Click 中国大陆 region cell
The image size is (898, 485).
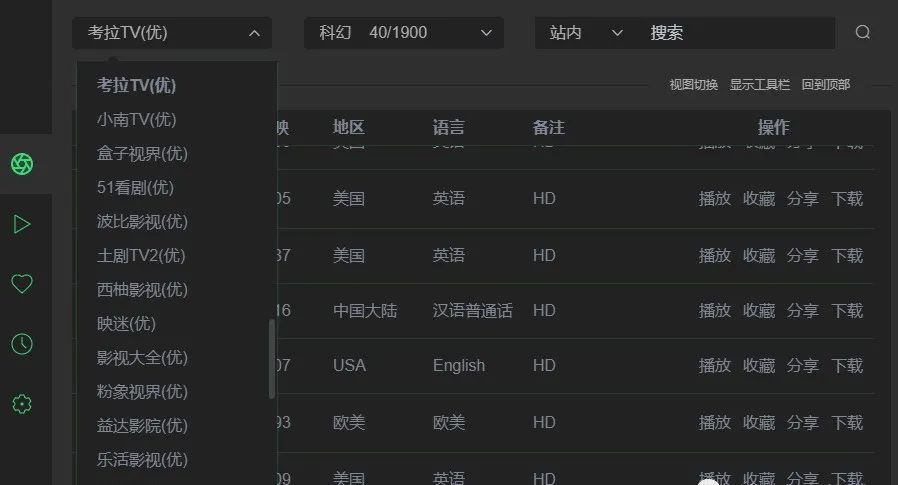[x=365, y=310]
